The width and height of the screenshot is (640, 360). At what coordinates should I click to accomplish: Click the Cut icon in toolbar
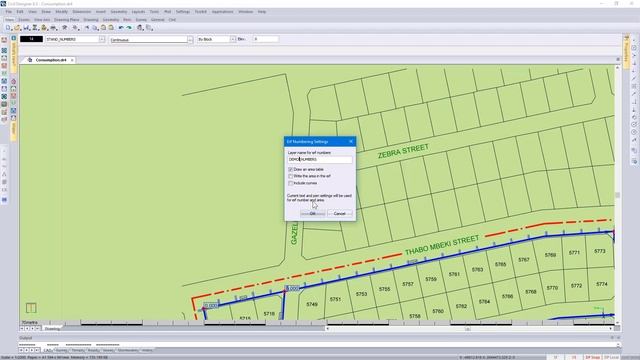87,28
